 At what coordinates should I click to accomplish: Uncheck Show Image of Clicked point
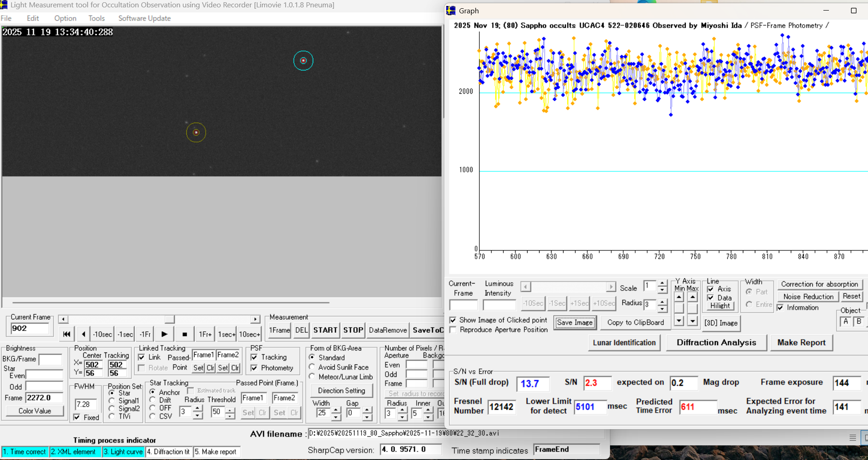click(x=453, y=320)
